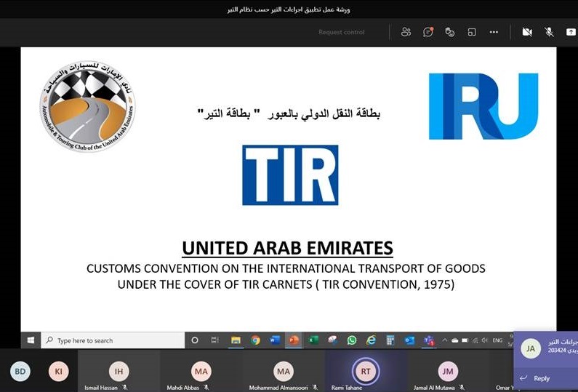578x392 pixels.
Task: Open Microsoft Word from the taskbar
Action: pyautogui.click(x=275, y=340)
